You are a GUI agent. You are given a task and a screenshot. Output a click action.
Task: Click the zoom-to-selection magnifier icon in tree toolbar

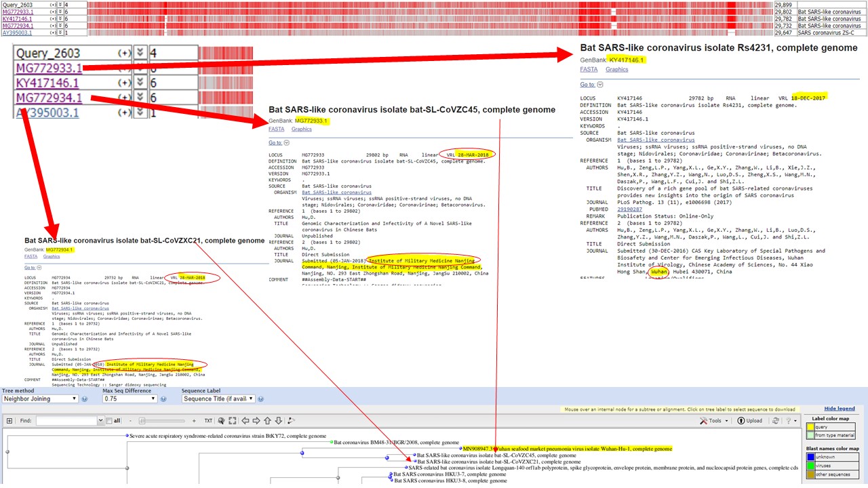click(x=221, y=421)
